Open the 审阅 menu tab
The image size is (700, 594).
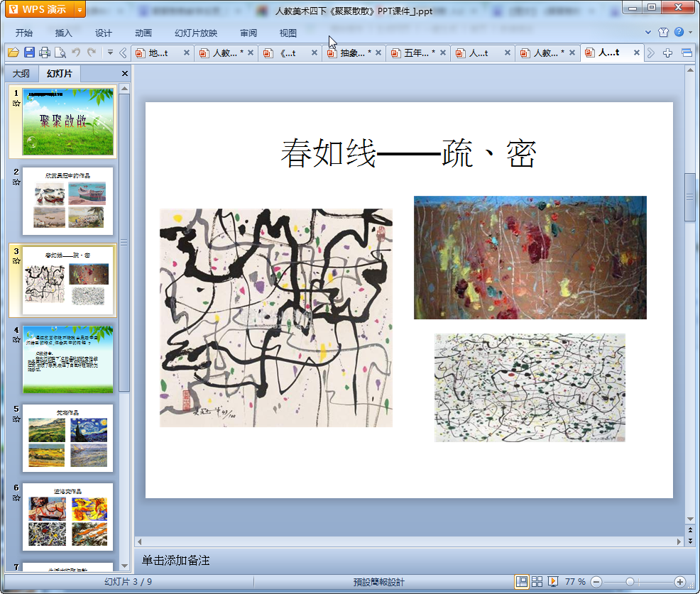248,33
